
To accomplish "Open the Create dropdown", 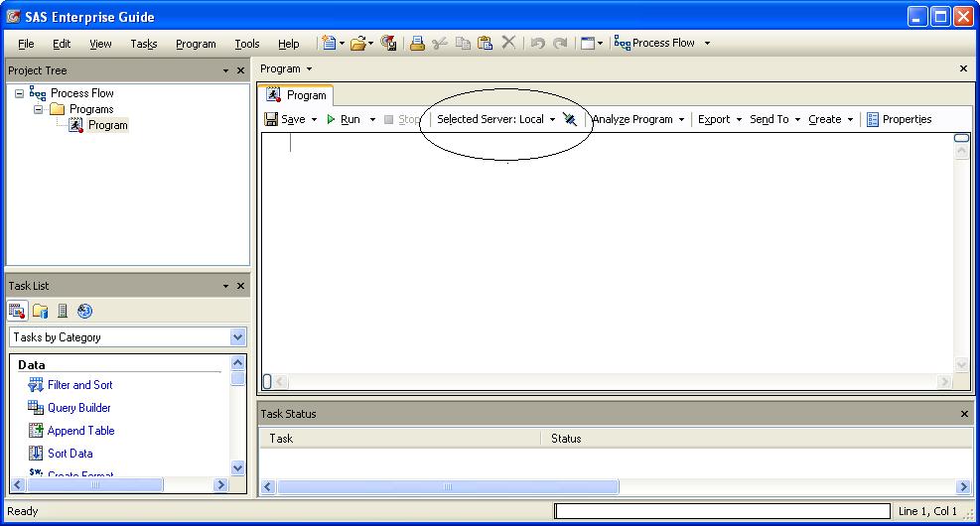I will pyautogui.click(x=831, y=119).
